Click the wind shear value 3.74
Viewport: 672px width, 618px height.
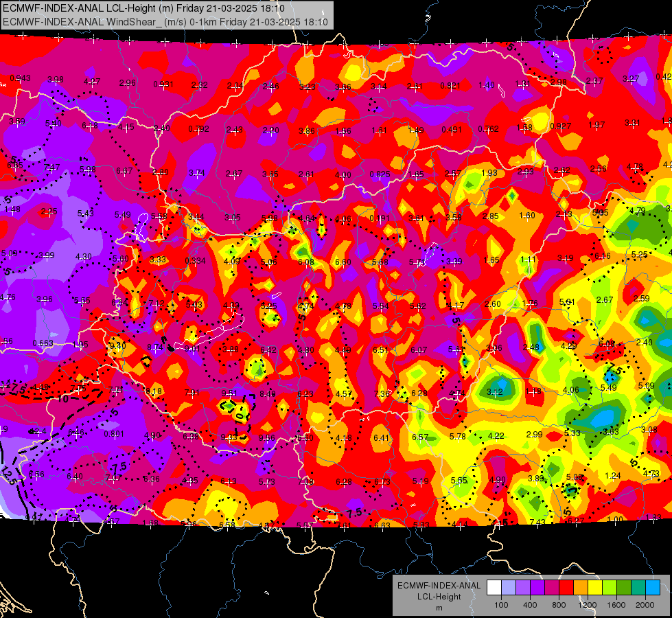pos(197,173)
